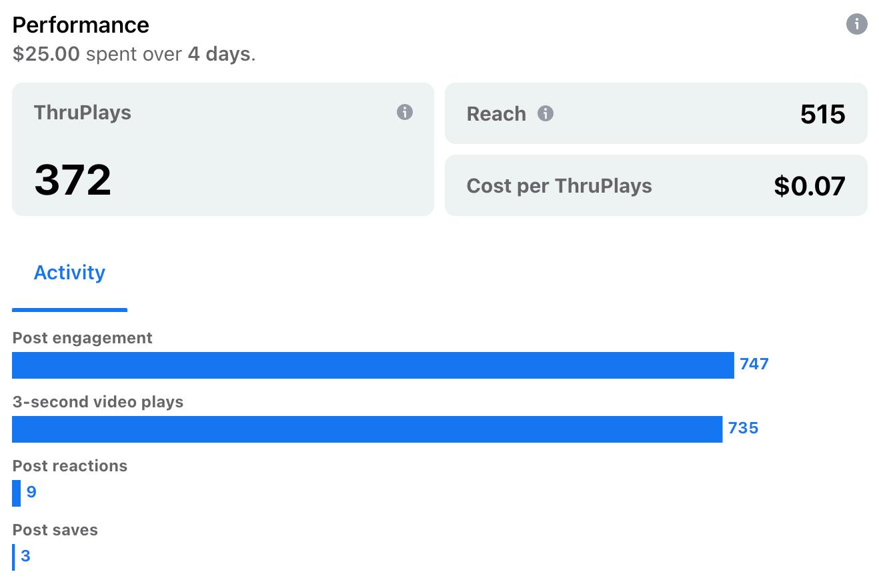Click the Cost per ThruPlays $0.07 value
The height and width of the screenshot is (588, 879).
809,186
